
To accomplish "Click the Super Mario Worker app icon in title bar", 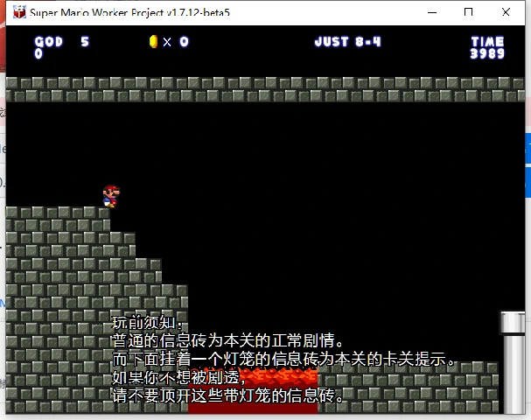I will (x=19, y=12).
